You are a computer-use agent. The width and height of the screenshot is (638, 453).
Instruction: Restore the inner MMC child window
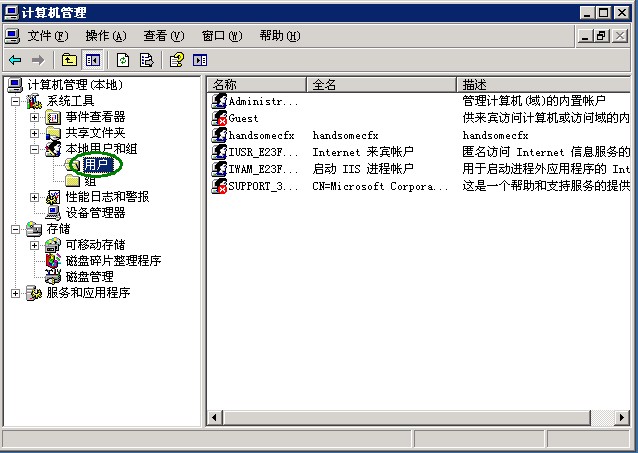pos(601,36)
